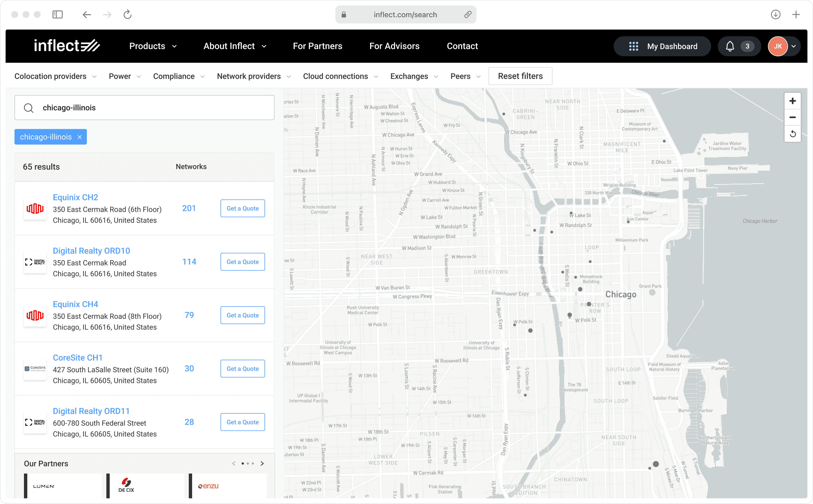Reset the map view with the refresh icon
The width and height of the screenshot is (813, 504).
point(793,134)
